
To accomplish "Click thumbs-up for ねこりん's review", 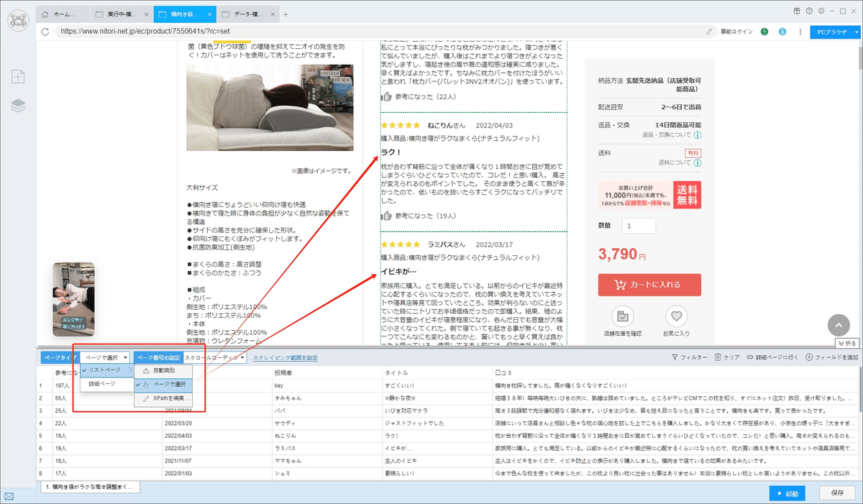I will [387, 216].
